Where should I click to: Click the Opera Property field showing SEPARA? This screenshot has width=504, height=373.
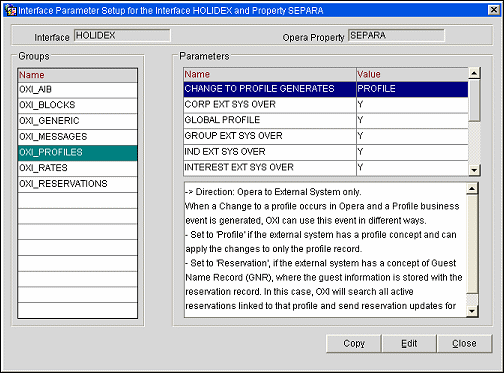(x=396, y=35)
